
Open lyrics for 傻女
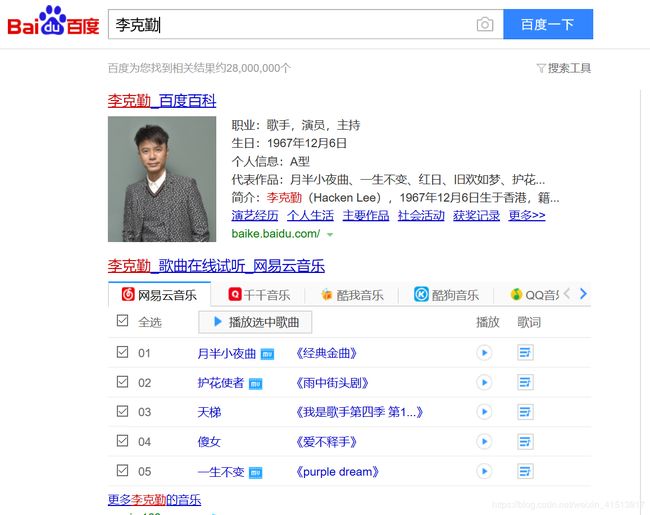(525, 441)
